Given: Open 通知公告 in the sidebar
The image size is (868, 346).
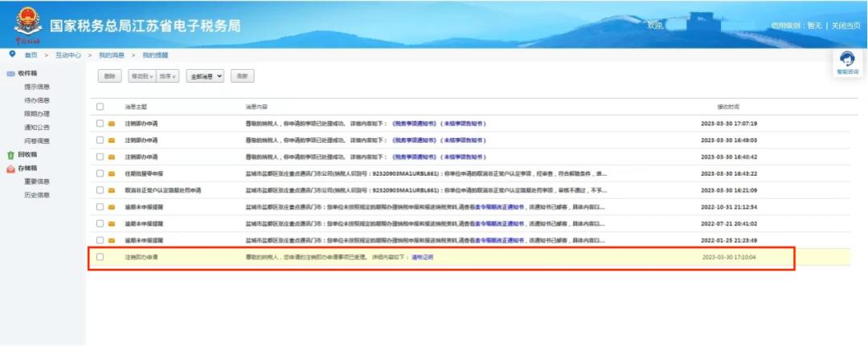Looking at the screenshot, I should click(x=36, y=128).
